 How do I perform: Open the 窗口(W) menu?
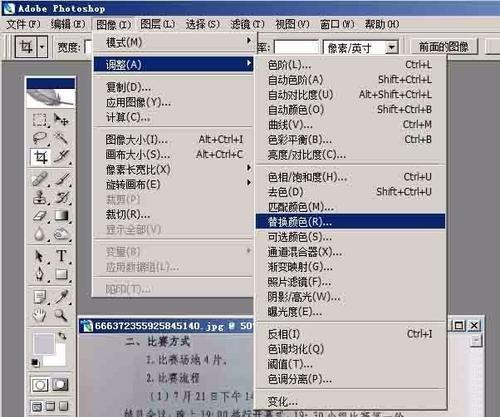pyautogui.click(x=337, y=24)
